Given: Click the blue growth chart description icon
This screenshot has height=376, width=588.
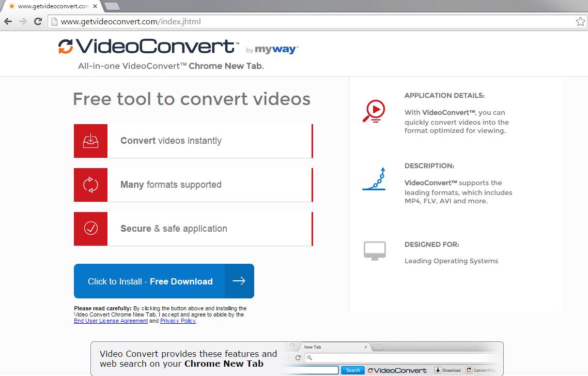Looking at the screenshot, I should click(x=374, y=179).
